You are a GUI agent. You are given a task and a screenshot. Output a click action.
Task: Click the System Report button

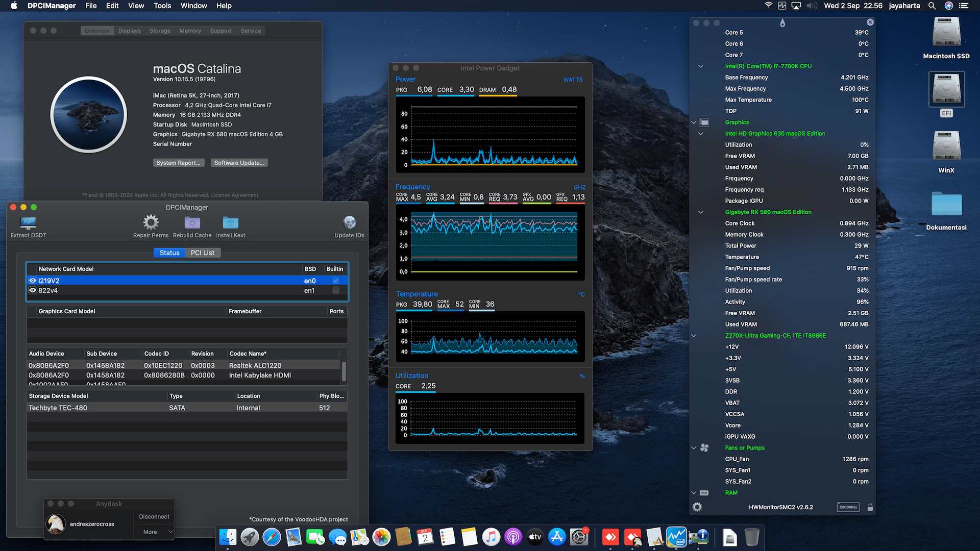click(x=179, y=162)
